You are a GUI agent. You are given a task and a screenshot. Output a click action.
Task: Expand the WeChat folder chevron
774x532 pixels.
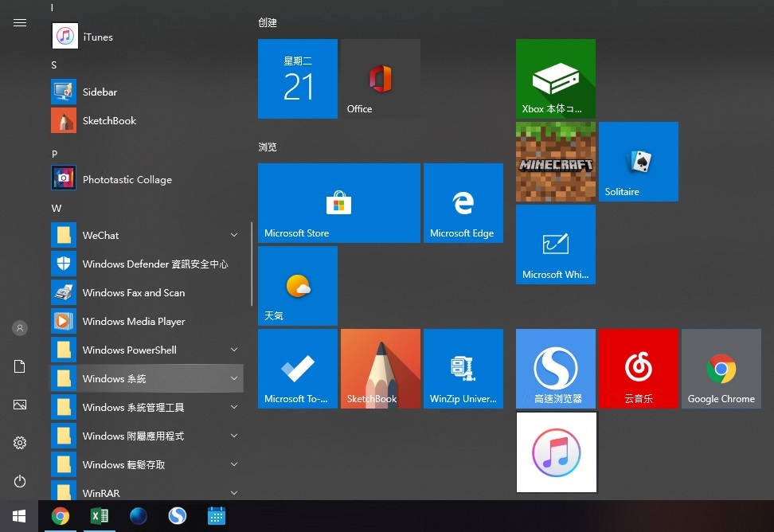point(234,235)
